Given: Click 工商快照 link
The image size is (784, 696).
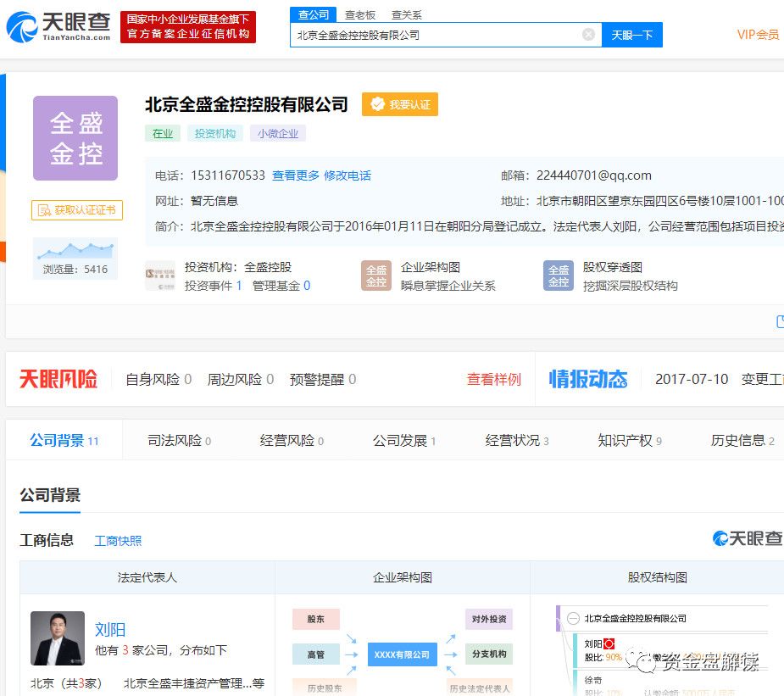Looking at the screenshot, I should [x=118, y=541].
